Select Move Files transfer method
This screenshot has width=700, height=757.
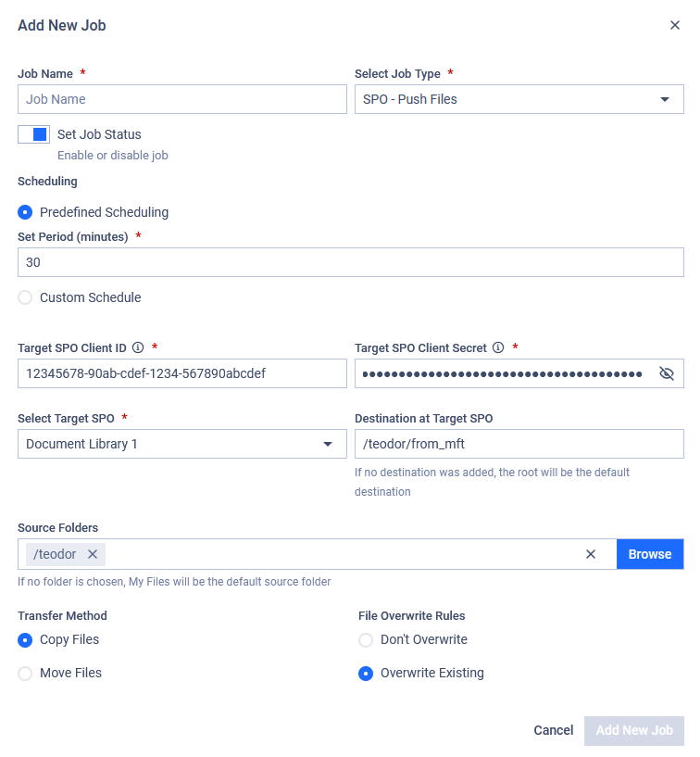click(25, 673)
